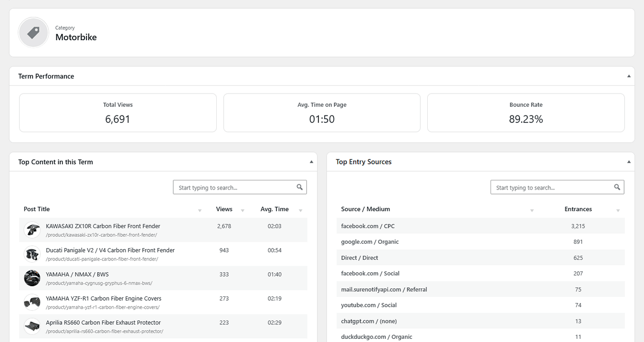Click the facebook.com / CPC source row
The width and height of the screenshot is (644, 342).
(481, 226)
